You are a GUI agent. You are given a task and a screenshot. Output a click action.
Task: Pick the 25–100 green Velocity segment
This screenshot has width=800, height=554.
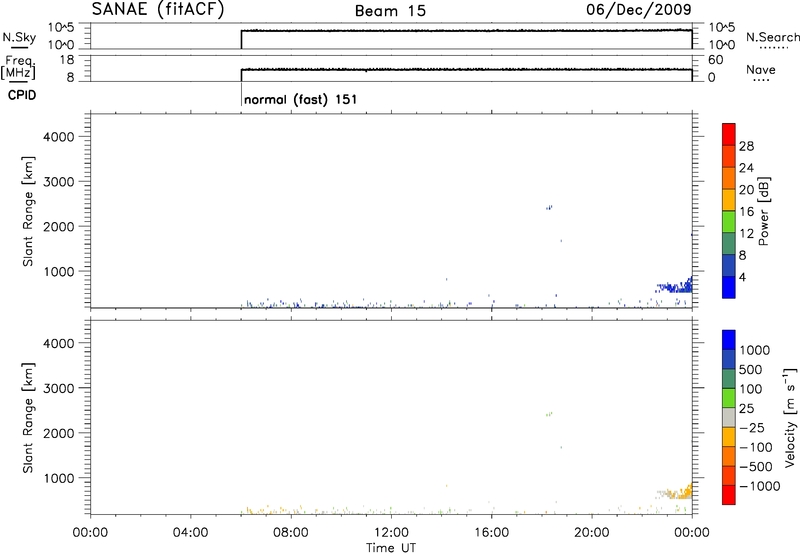coord(729,398)
